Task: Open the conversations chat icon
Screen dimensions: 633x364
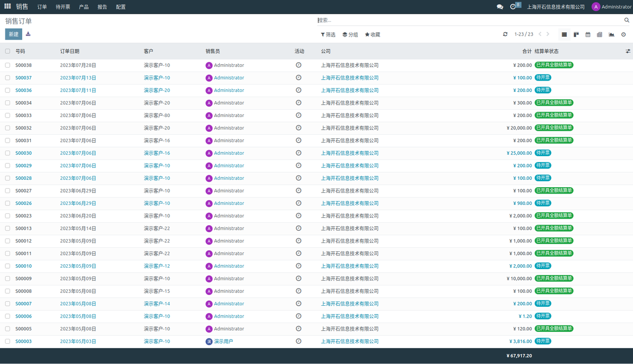Action: coord(500,7)
